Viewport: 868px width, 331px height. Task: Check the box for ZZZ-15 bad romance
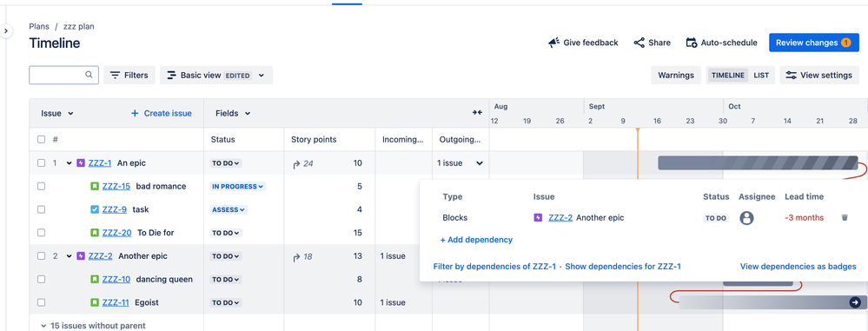41,187
